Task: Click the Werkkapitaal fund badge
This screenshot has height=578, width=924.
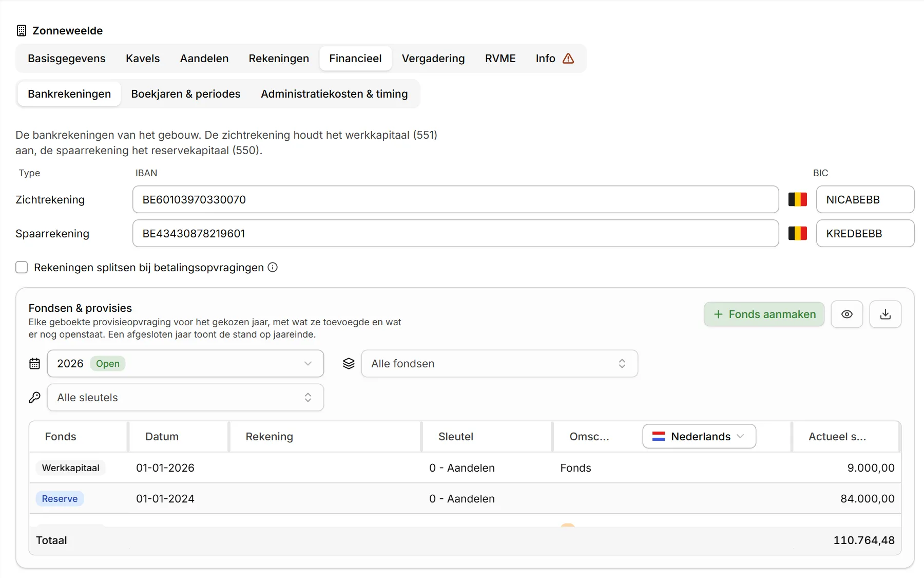Action: pyautogui.click(x=71, y=468)
